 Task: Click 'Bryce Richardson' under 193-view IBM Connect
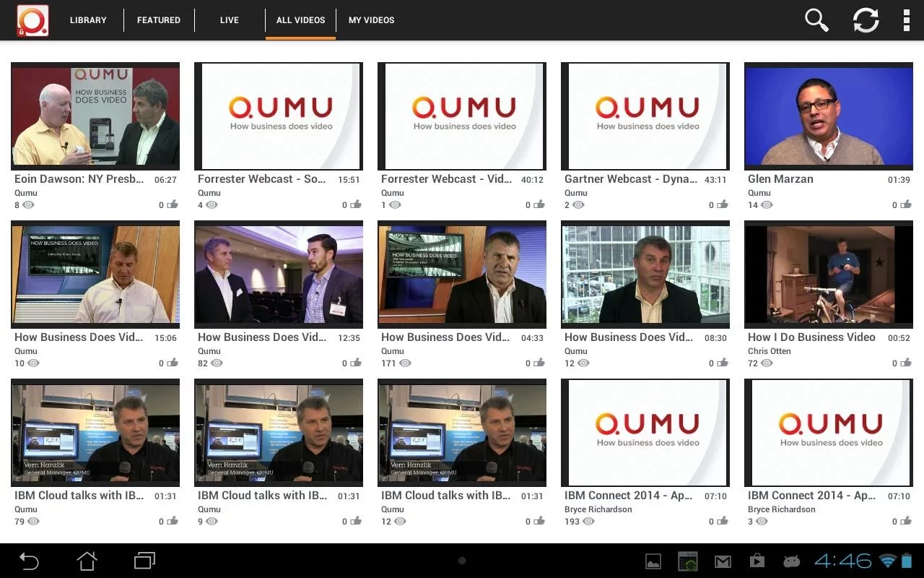click(598, 509)
